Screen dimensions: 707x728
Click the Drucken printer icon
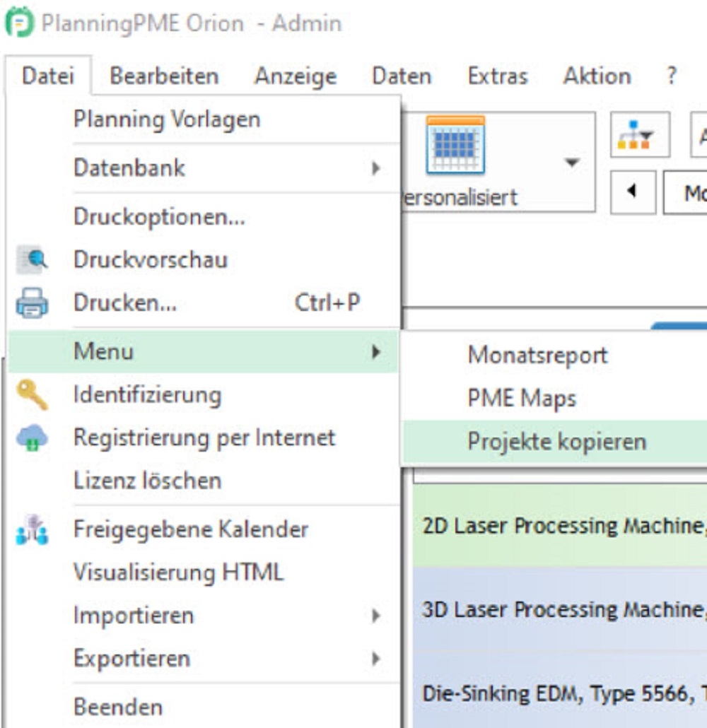[32, 303]
